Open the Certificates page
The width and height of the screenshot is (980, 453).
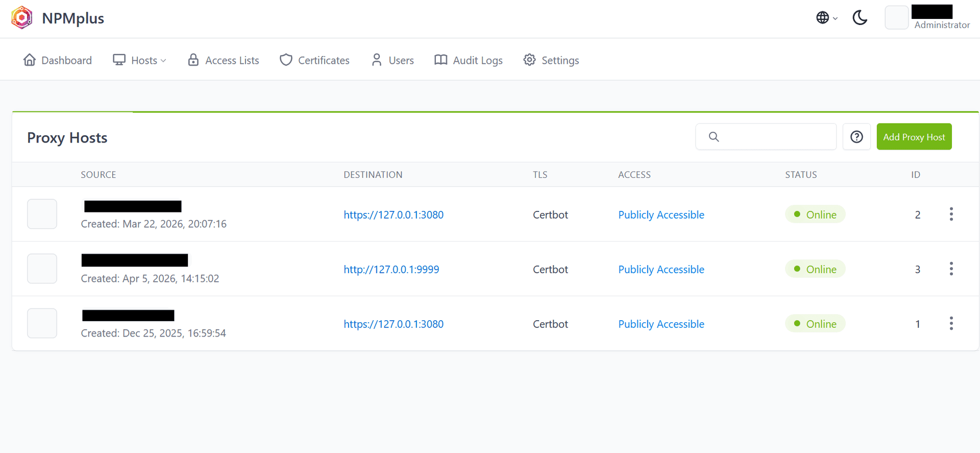[x=314, y=60]
